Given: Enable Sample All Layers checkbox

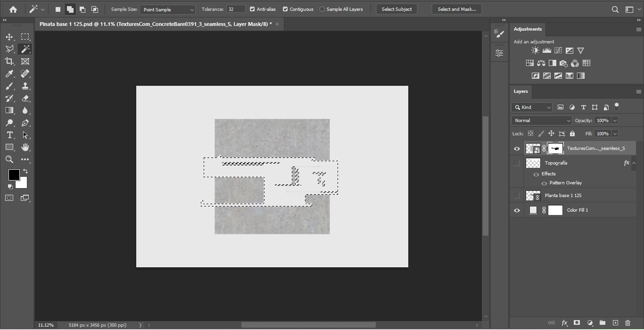Looking at the screenshot, I should click(322, 9).
